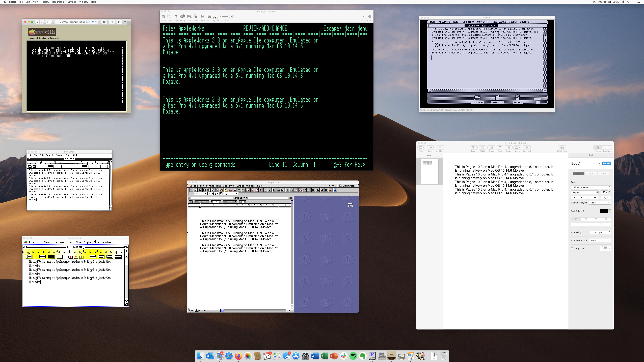Click Collaborate in Pages toolbar
The width and height of the screenshot is (644, 362).
point(562,147)
